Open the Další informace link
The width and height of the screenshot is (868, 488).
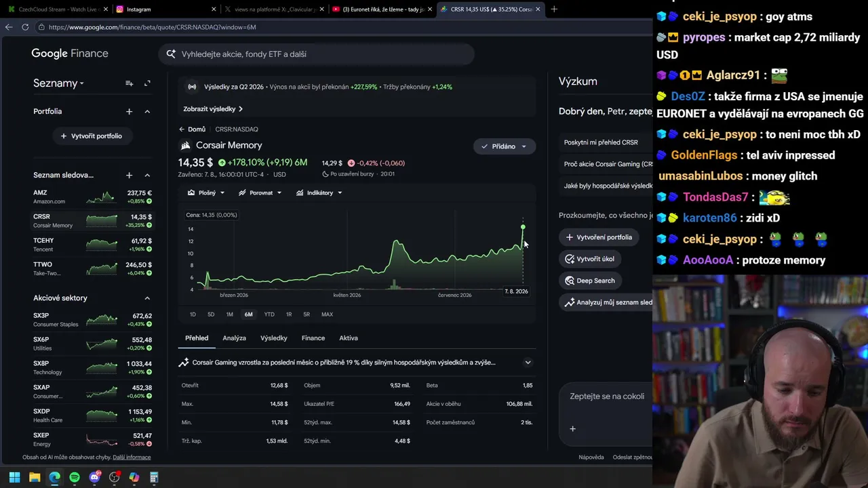132,457
